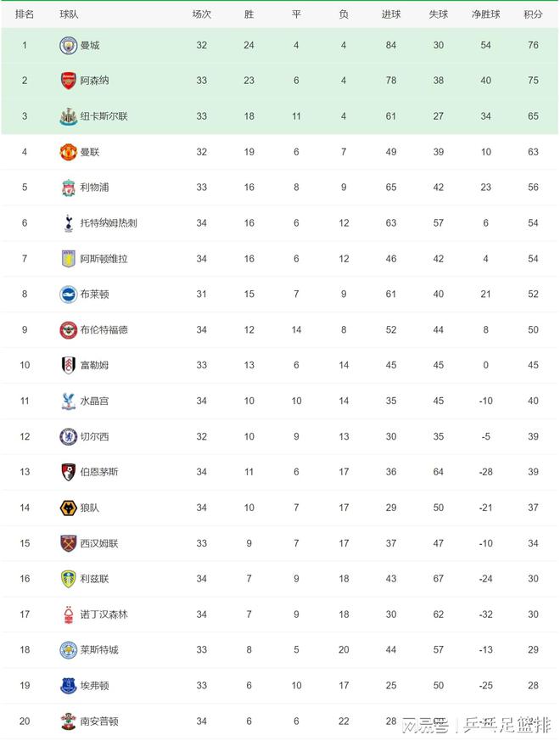Click the Brighton club crest icon
Viewport: 560px width, 741px height.
pos(69,295)
